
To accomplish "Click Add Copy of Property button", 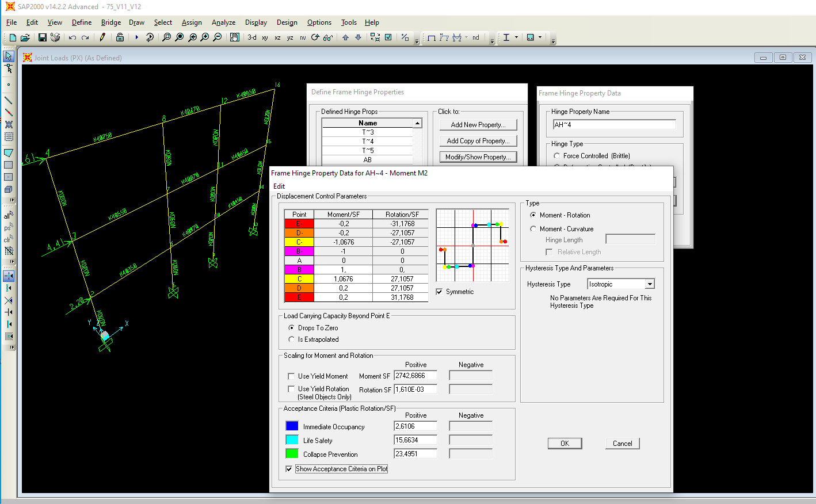I will click(478, 141).
